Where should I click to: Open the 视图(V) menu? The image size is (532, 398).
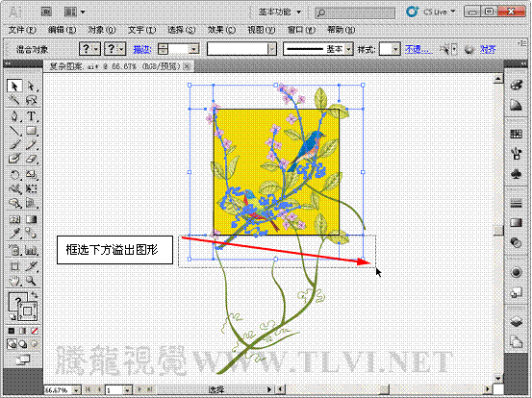click(x=262, y=30)
